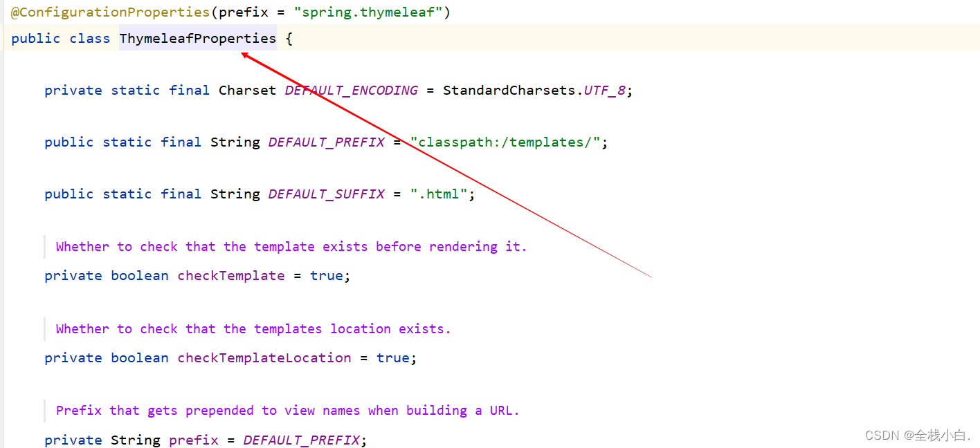Click the comment about prefix prepended to view names
The image size is (980, 448).
[x=287, y=410]
